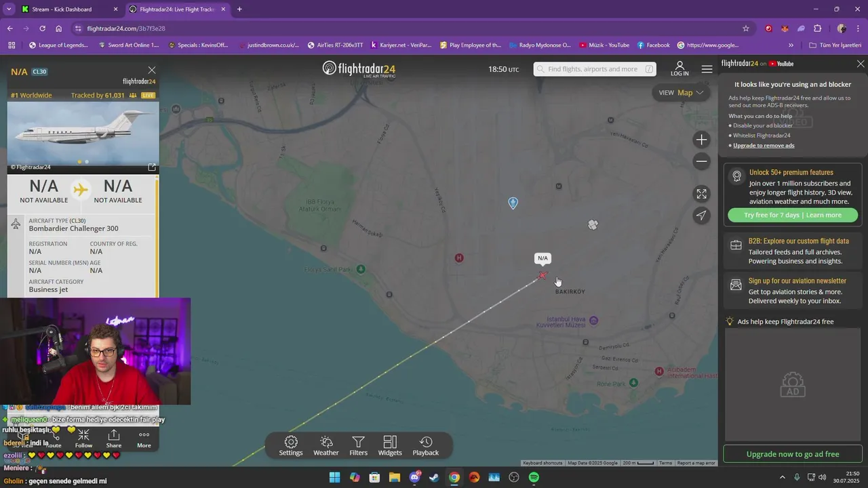Share the selected flight
Viewport: 868px width, 488px height.
(114, 439)
